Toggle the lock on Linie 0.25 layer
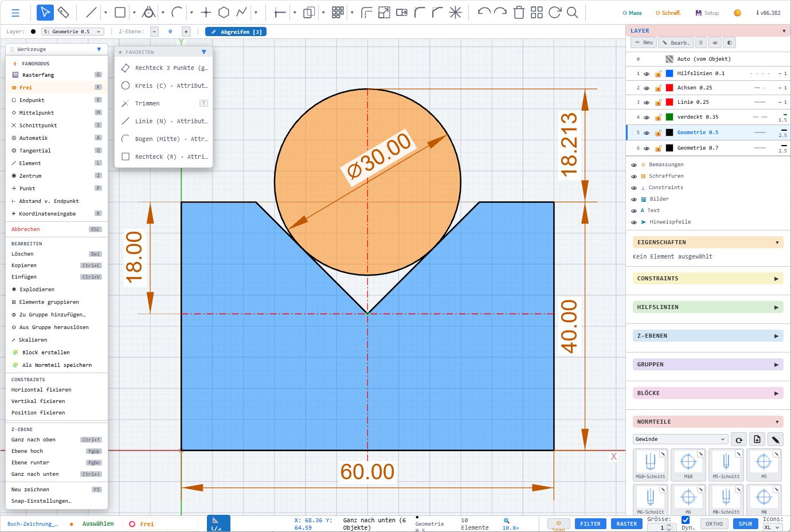 tap(659, 103)
